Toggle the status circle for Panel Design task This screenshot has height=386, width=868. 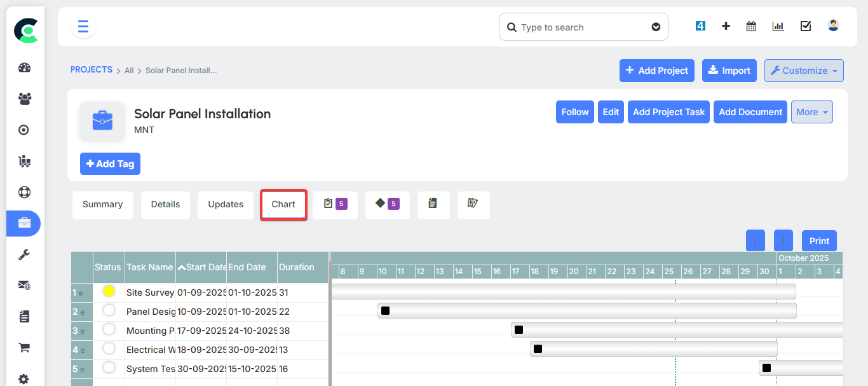(x=109, y=310)
